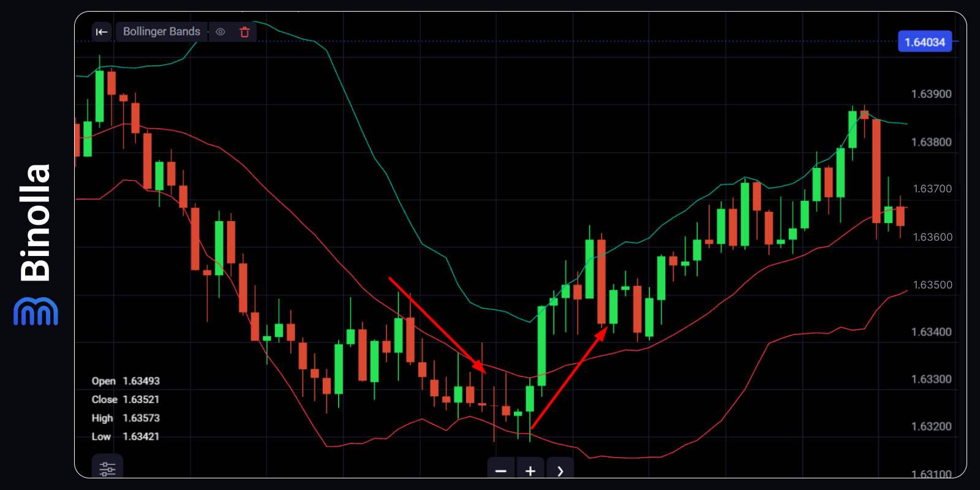Viewport: 980px width, 490px height.
Task: Click the Close value 1.63521
Action: [x=141, y=399]
